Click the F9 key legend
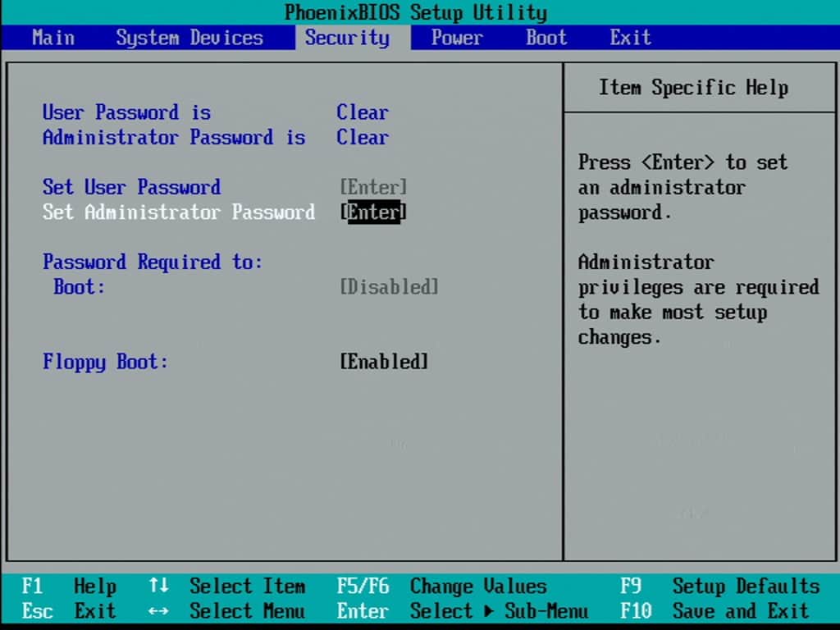The width and height of the screenshot is (840, 630). [631, 586]
